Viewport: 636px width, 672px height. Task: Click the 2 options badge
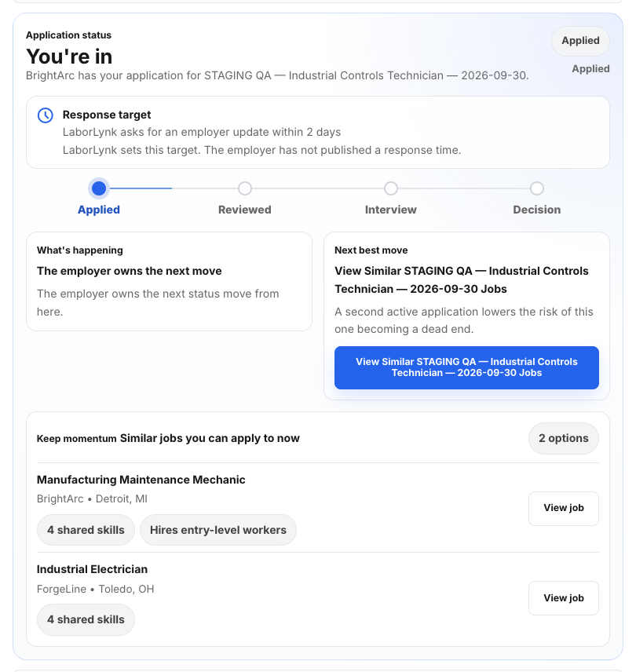point(564,438)
